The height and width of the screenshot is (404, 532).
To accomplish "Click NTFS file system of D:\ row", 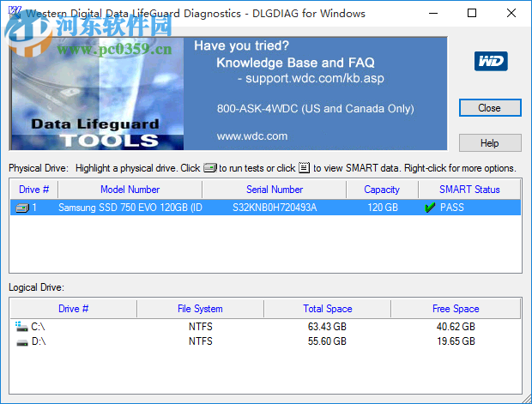I will [201, 341].
